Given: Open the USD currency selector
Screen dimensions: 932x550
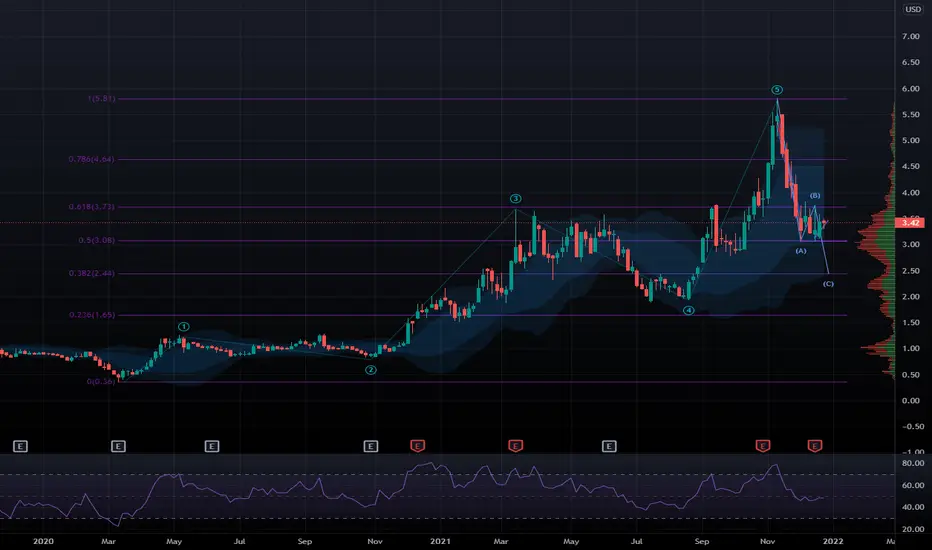Looking at the screenshot, I should pos(912,9).
